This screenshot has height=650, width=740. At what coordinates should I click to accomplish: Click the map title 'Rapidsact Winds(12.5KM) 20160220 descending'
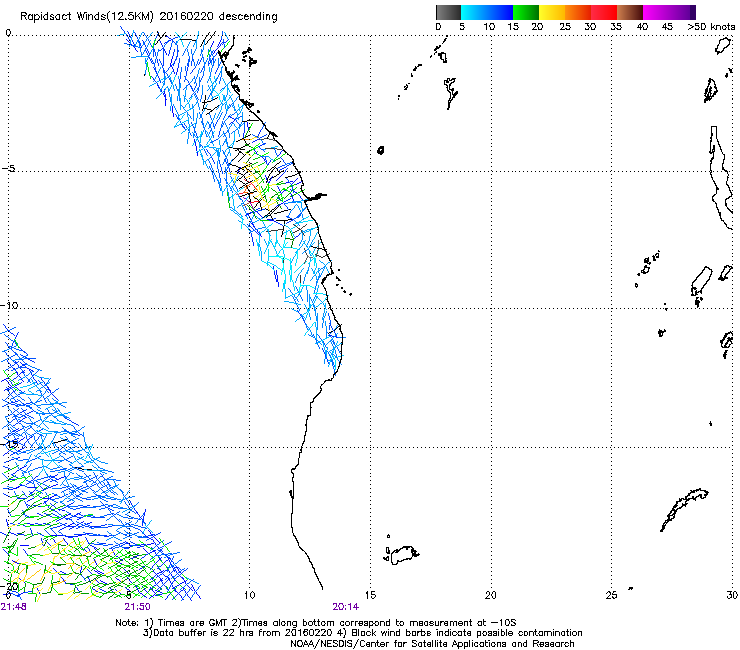coord(149,17)
